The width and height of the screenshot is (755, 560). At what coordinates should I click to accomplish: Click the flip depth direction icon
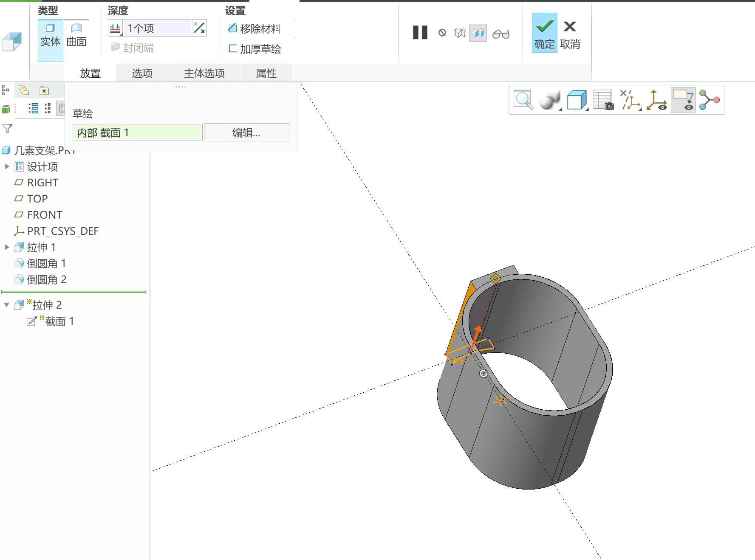pos(199,28)
